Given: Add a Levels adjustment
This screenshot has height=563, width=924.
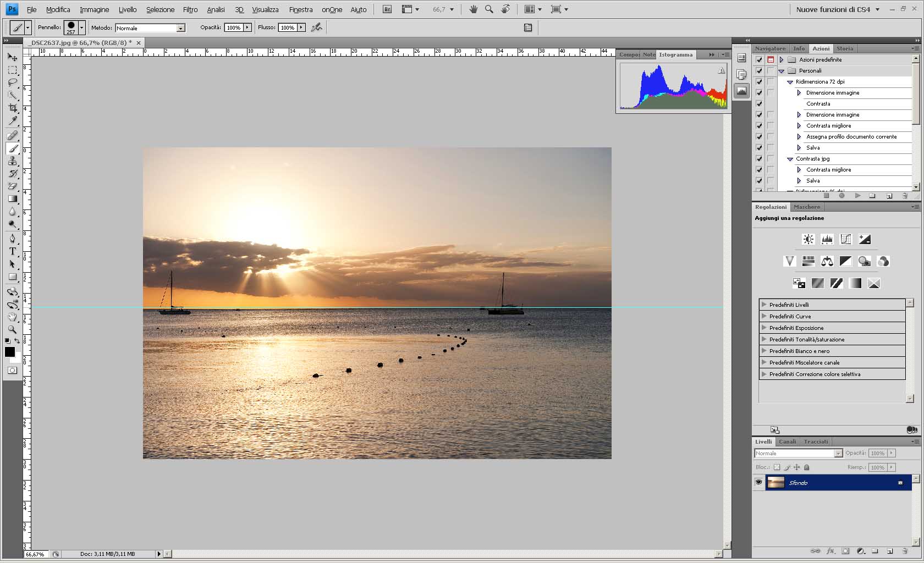Looking at the screenshot, I should click(827, 239).
